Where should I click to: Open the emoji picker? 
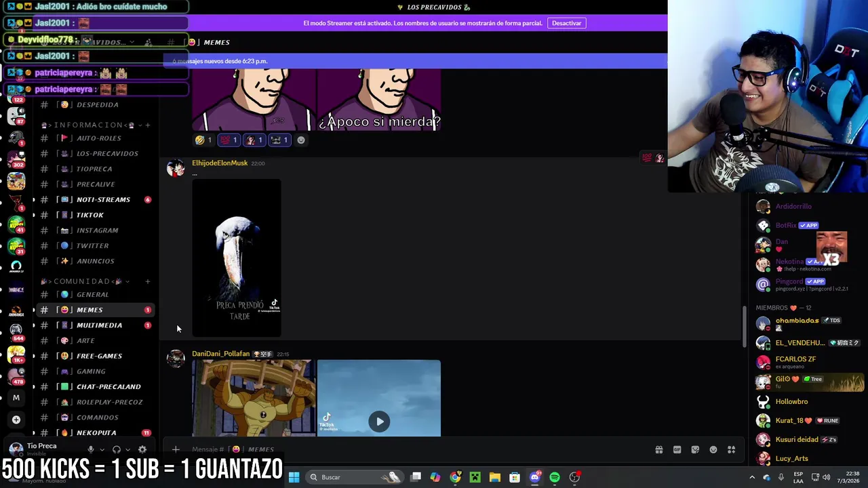tap(713, 449)
